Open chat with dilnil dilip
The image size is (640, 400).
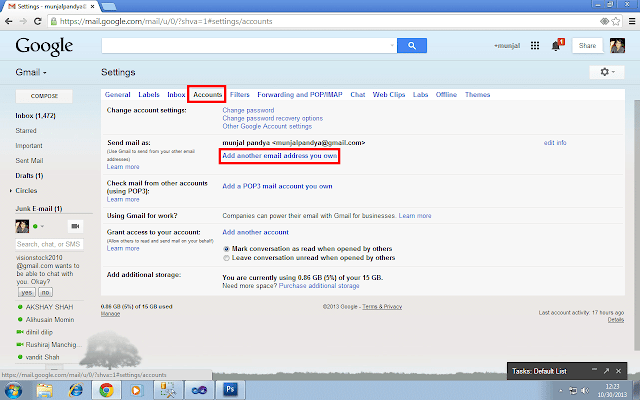39,332
